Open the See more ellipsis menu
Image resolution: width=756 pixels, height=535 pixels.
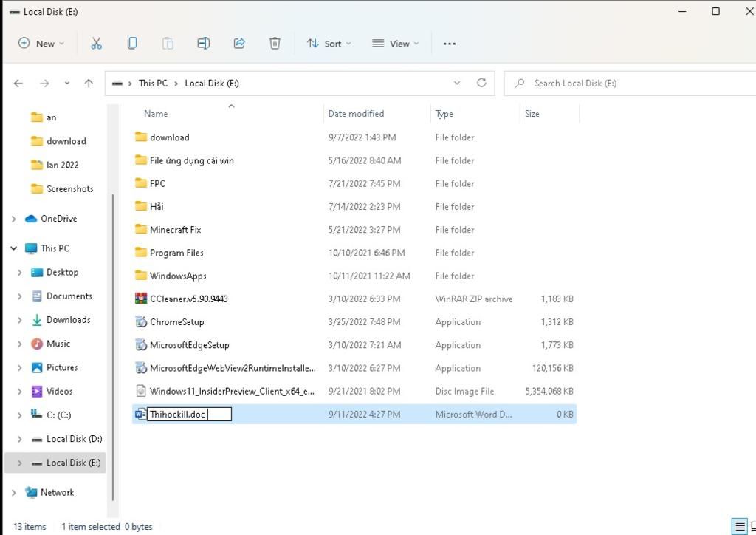450,44
